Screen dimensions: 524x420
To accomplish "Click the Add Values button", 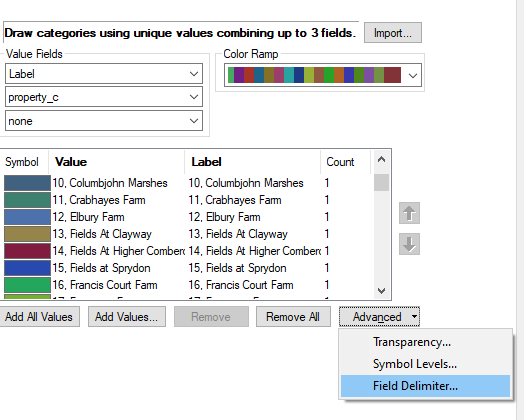I will (127, 317).
